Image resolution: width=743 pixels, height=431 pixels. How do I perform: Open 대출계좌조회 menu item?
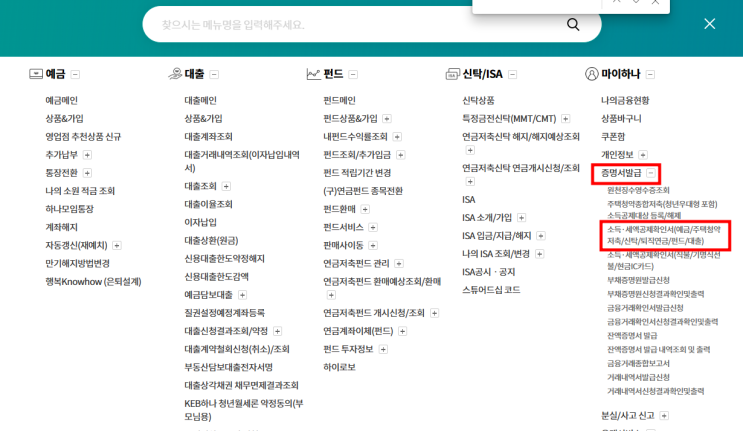pyautogui.click(x=208, y=137)
